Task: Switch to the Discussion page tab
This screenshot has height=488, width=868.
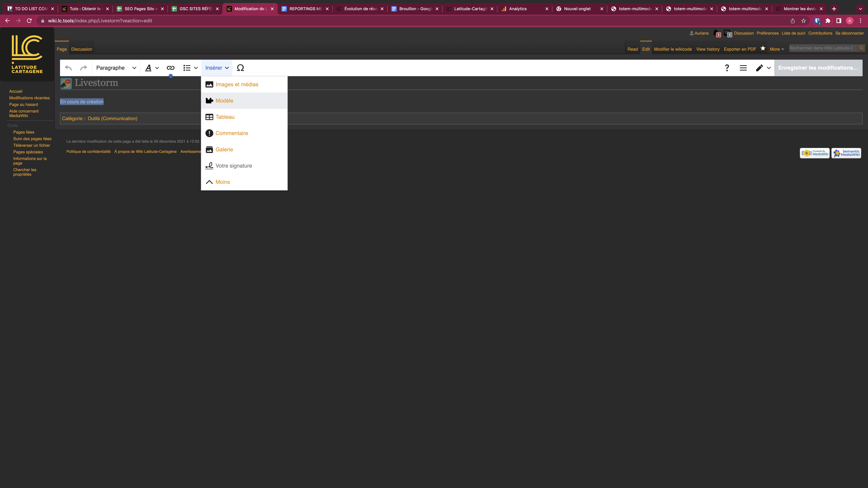Action: pyautogui.click(x=82, y=49)
